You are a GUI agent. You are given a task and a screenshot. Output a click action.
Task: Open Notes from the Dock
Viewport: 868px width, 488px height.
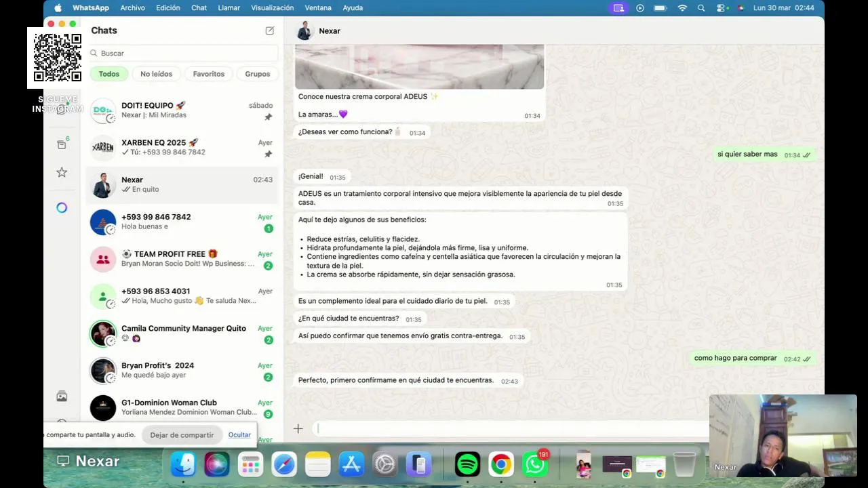(x=317, y=464)
